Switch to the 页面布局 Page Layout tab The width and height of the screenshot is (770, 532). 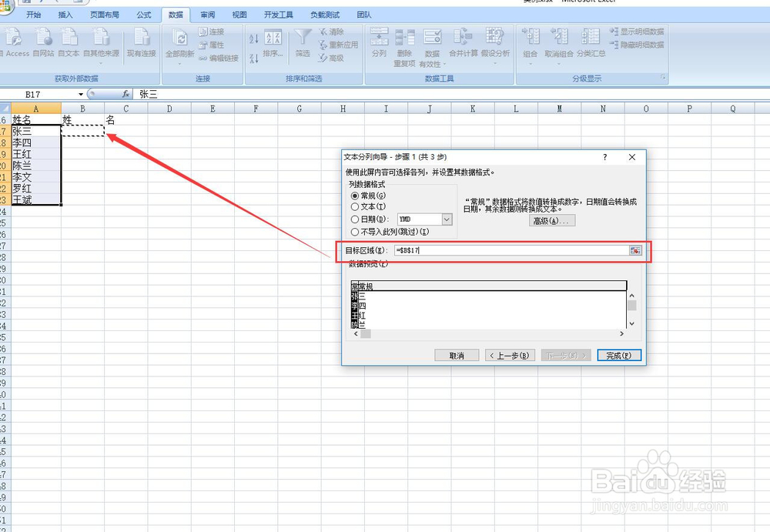click(105, 15)
